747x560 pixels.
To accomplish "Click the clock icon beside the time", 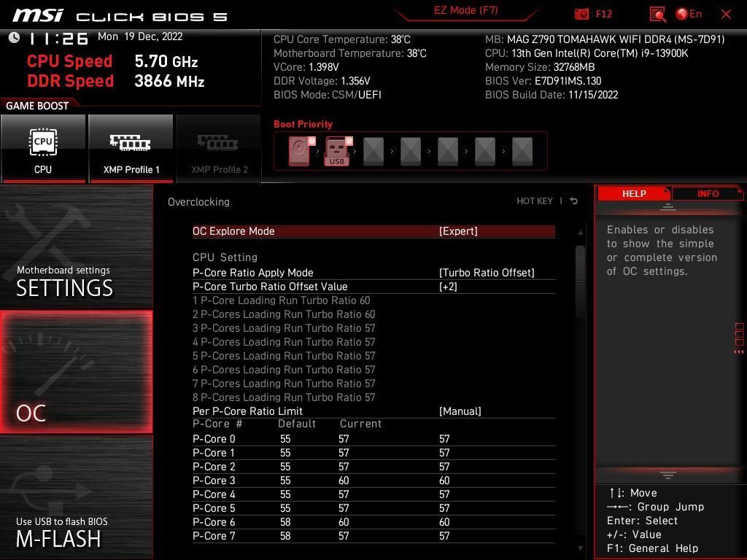I will pyautogui.click(x=15, y=38).
